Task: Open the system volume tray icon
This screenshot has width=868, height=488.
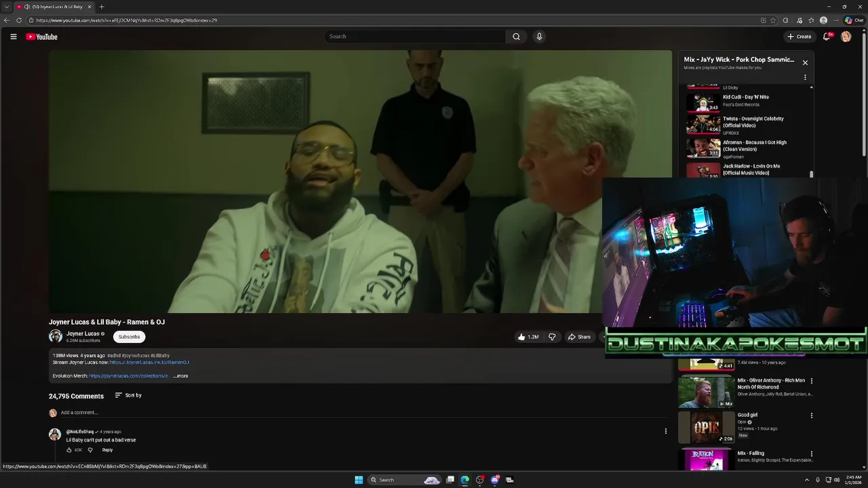Action: tap(838, 480)
